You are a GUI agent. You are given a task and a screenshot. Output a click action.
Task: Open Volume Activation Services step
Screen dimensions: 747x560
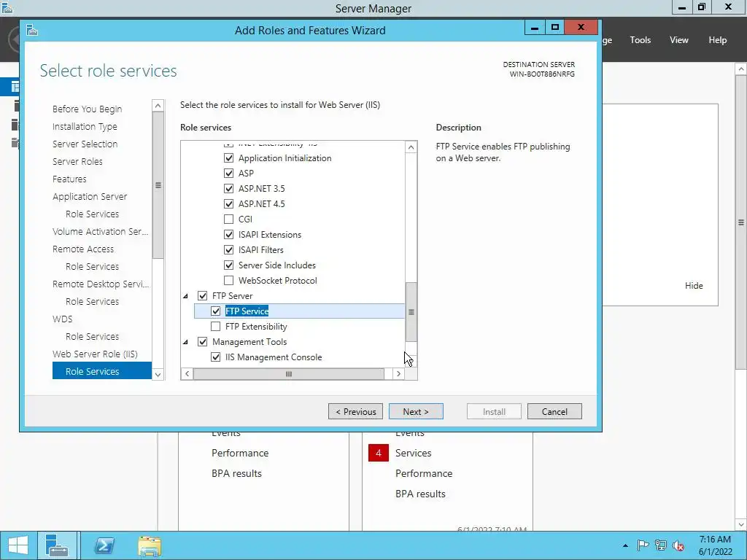click(x=100, y=231)
